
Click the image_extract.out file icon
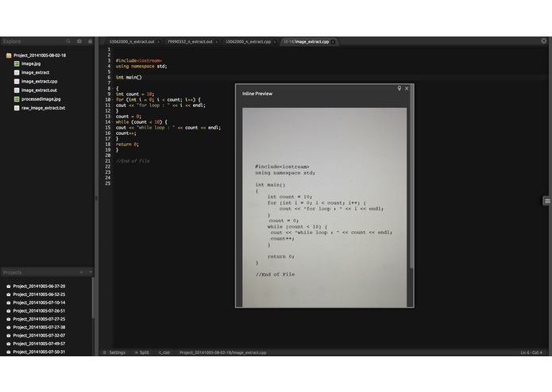tap(17, 90)
